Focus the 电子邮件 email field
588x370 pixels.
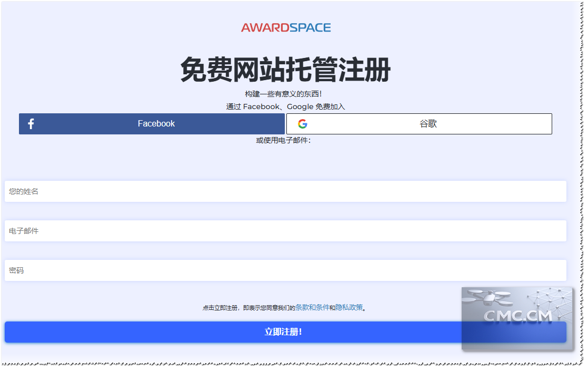point(285,231)
